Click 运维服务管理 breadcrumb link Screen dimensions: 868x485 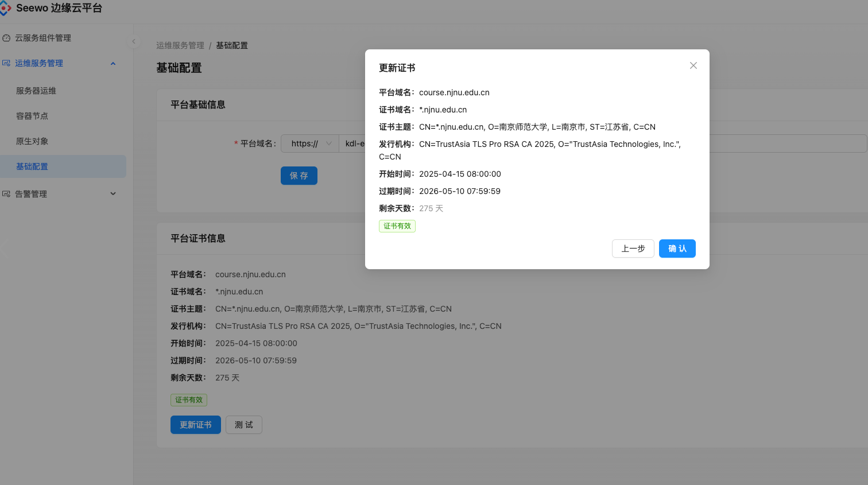180,45
